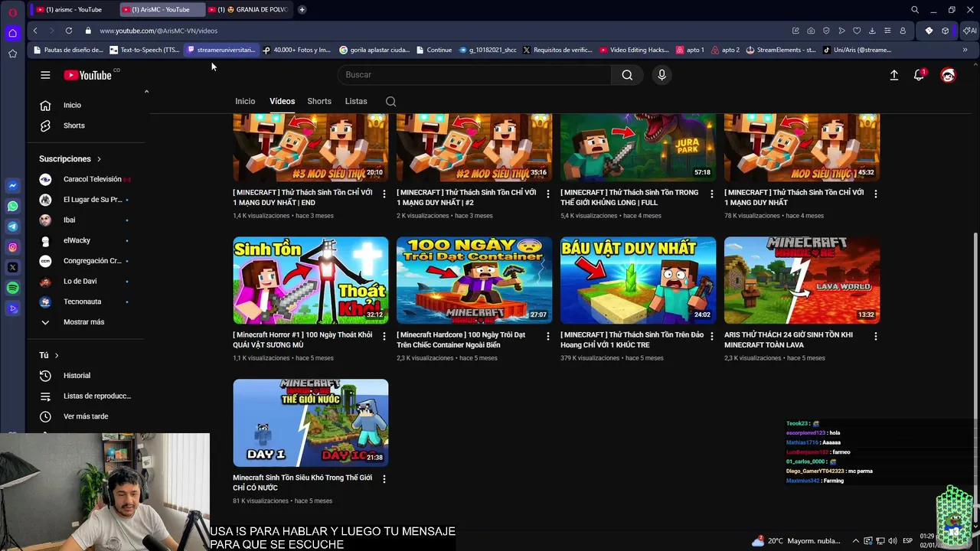The image size is (980, 551).
Task: Add page to bookmarks heart icon
Action: tap(857, 31)
